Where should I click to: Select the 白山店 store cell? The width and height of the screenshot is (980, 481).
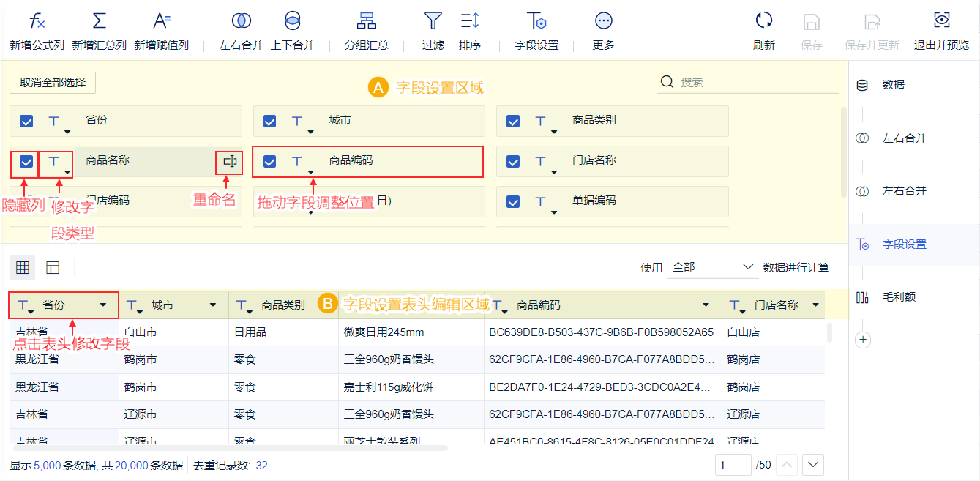773,332
